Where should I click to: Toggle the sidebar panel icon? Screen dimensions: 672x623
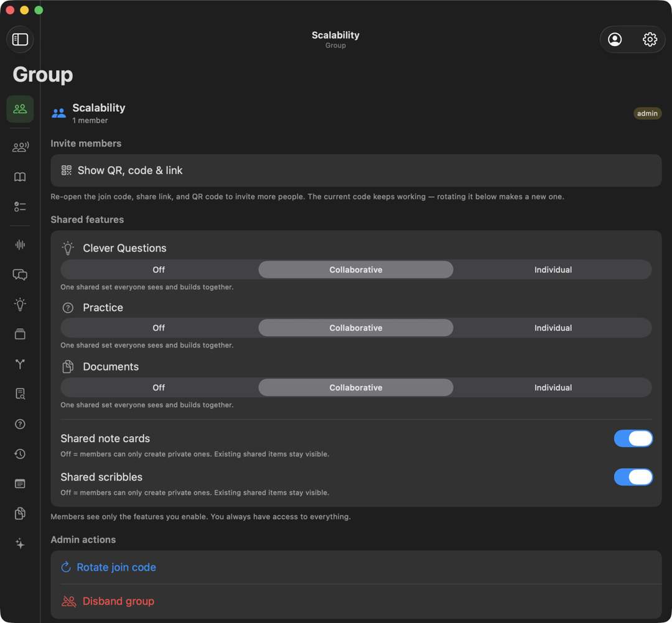pyautogui.click(x=20, y=39)
